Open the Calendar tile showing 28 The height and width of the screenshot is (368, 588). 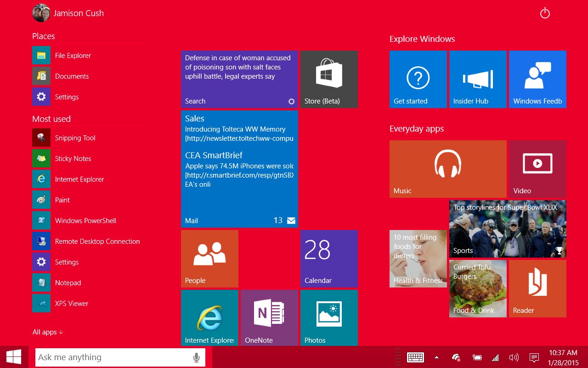pos(329,259)
